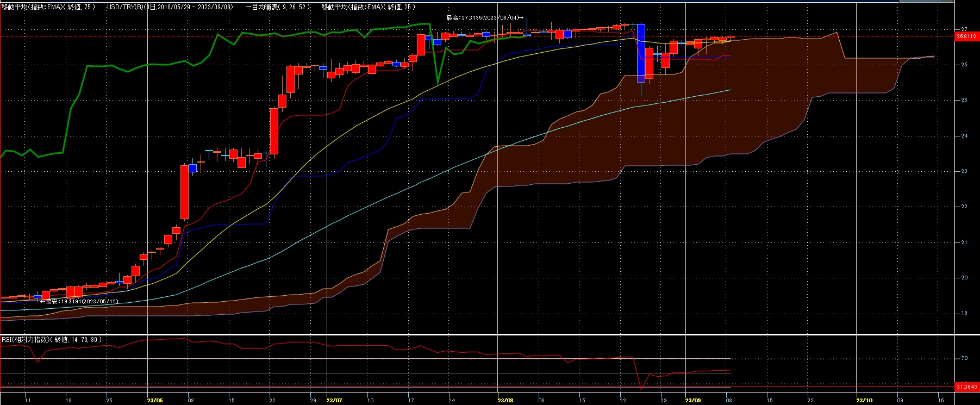Click the 11 date label on time axis
The image size is (980, 405).
click(x=28, y=400)
